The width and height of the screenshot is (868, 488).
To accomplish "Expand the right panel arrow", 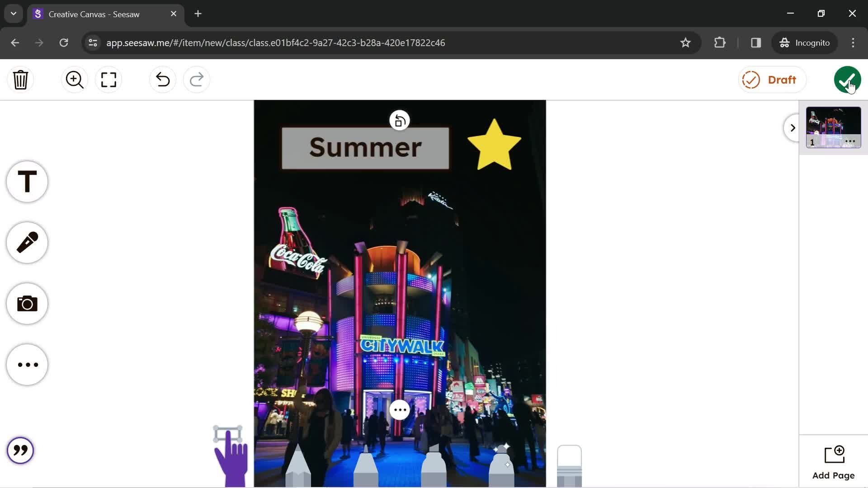I will point(793,127).
